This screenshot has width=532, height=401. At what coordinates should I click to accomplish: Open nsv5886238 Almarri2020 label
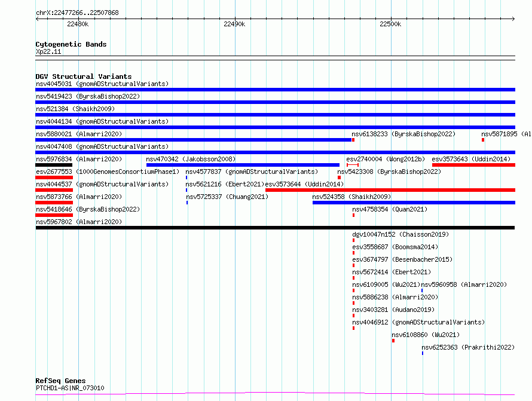395,297
